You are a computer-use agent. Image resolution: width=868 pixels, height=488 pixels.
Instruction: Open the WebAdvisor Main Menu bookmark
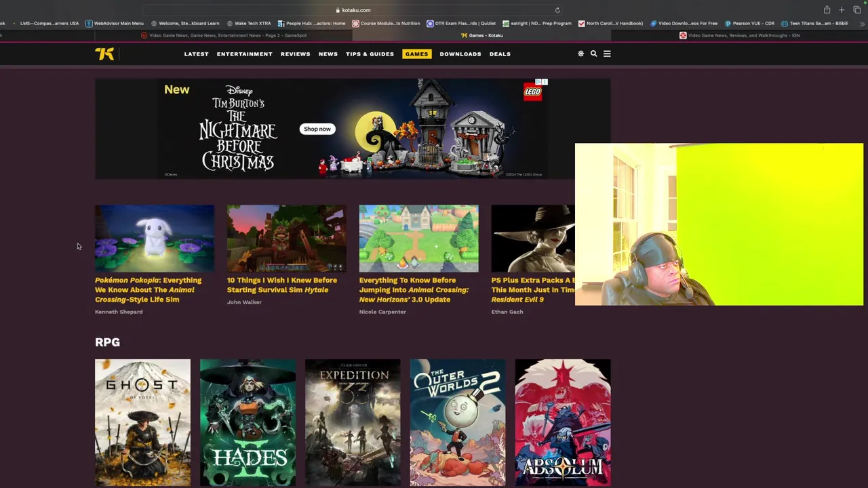pyautogui.click(x=114, y=23)
